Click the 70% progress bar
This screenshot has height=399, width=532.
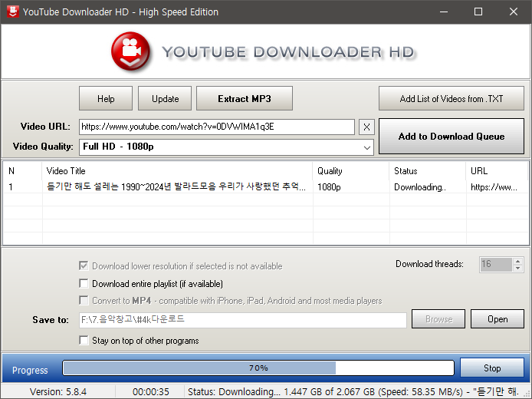coord(258,368)
